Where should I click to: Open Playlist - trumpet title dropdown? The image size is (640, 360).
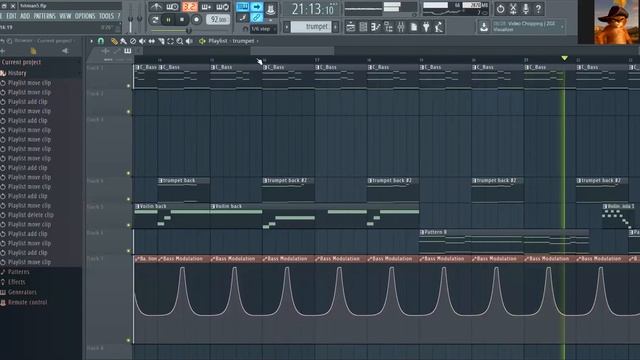click(233, 41)
